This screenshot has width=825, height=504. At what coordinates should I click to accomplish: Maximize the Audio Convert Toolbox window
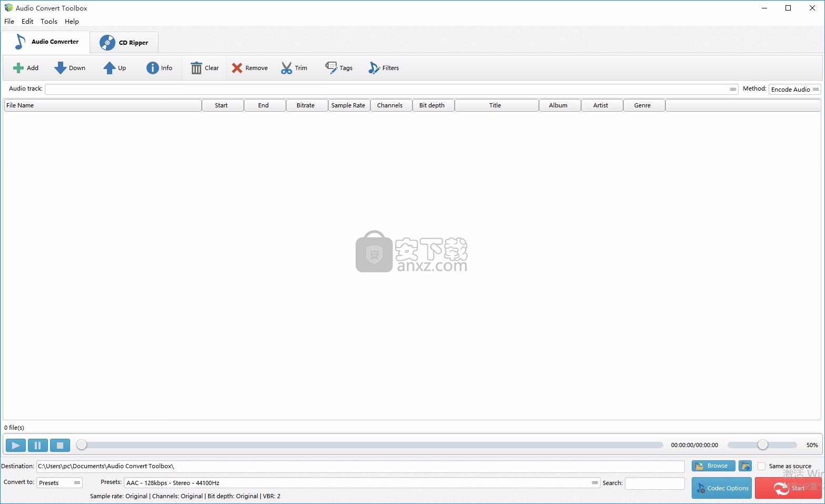click(788, 8)
